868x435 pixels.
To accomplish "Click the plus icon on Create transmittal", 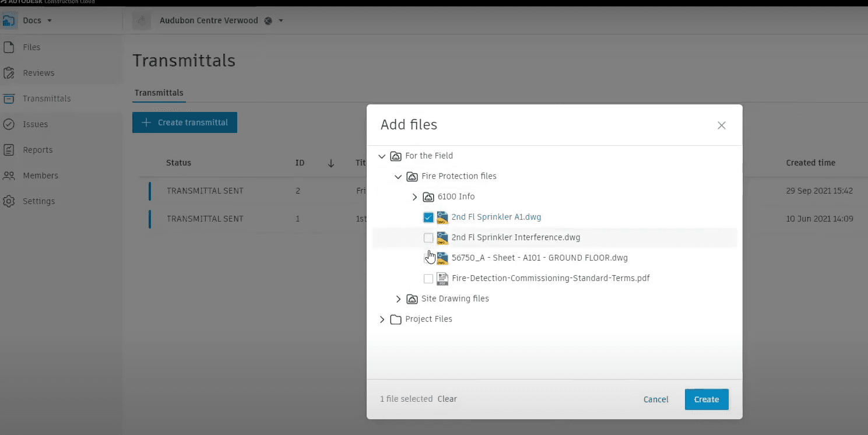I will (146, 122).
